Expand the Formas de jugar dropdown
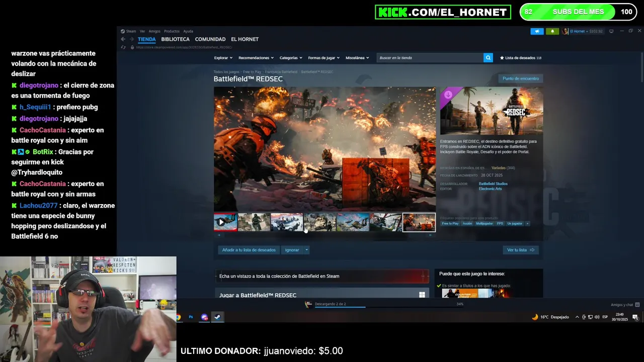This screenshot has height=362, width=644. 324,58
